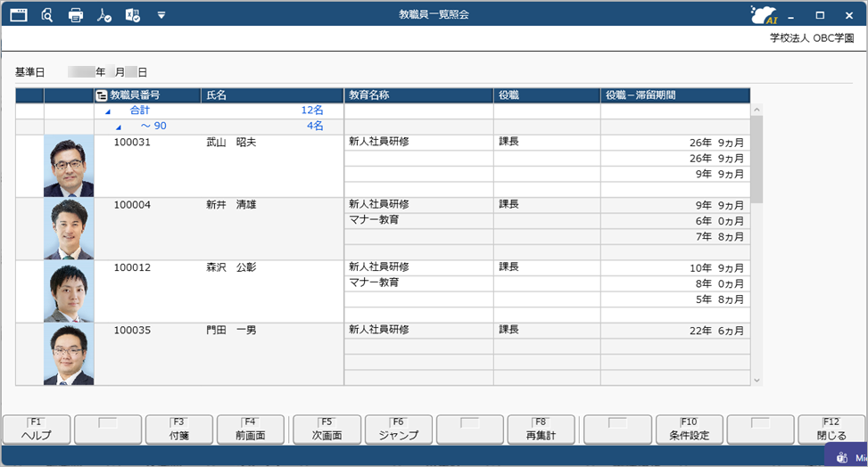This screenshot has width=868, height=467.
Task: Click the printer icon
Action: click(76, 15)
